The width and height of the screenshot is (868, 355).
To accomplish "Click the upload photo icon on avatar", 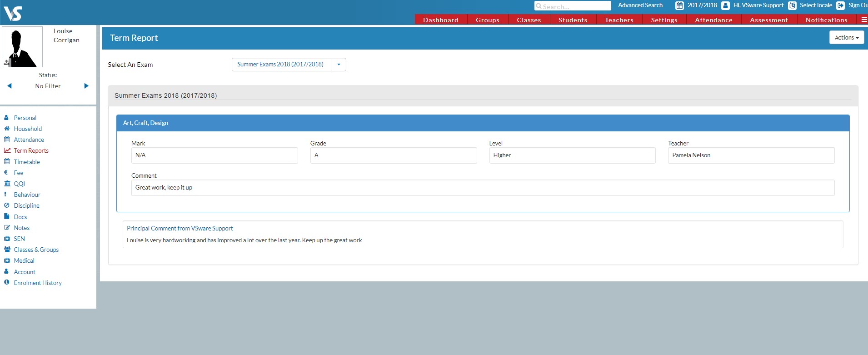I will pos(6,62).
